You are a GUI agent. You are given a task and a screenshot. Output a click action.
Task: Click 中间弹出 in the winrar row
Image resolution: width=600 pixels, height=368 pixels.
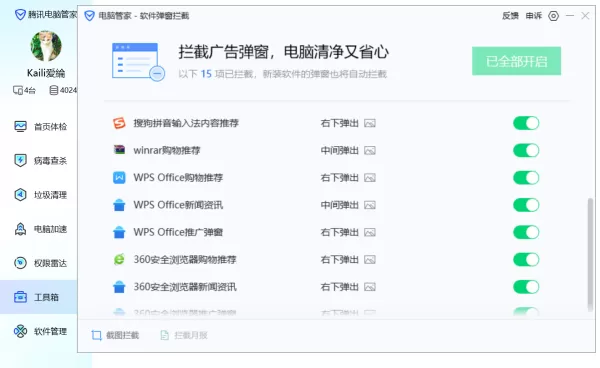(x=339, y=150)
